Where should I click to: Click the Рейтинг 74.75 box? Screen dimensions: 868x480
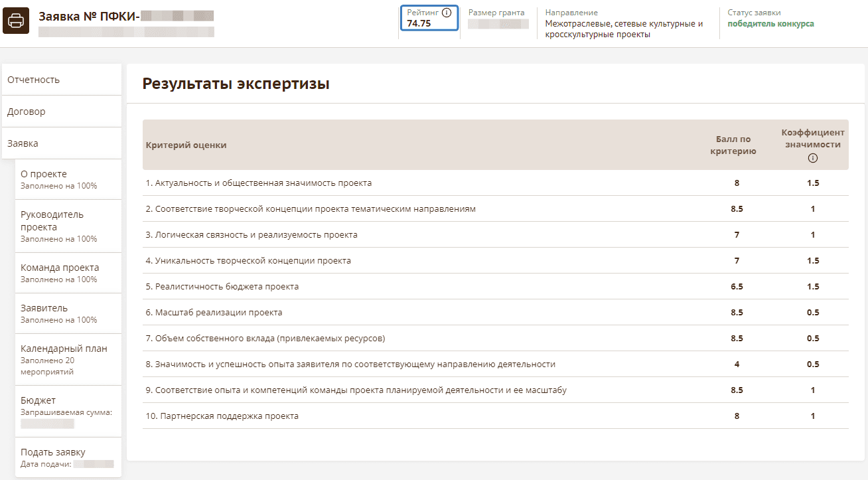click(x=429, y=19)
